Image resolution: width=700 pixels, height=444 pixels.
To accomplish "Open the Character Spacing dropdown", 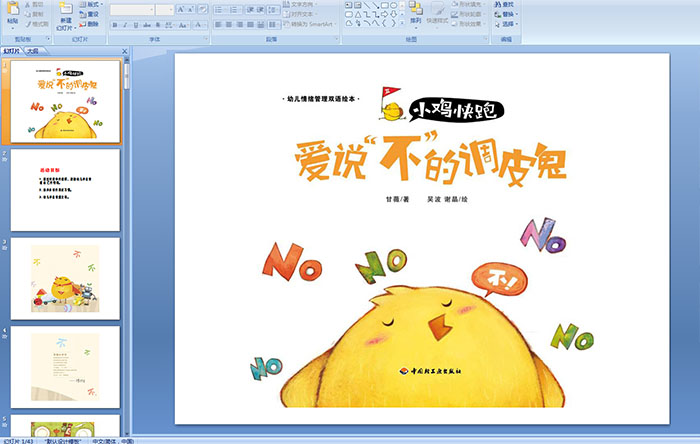I will (169, 25).
